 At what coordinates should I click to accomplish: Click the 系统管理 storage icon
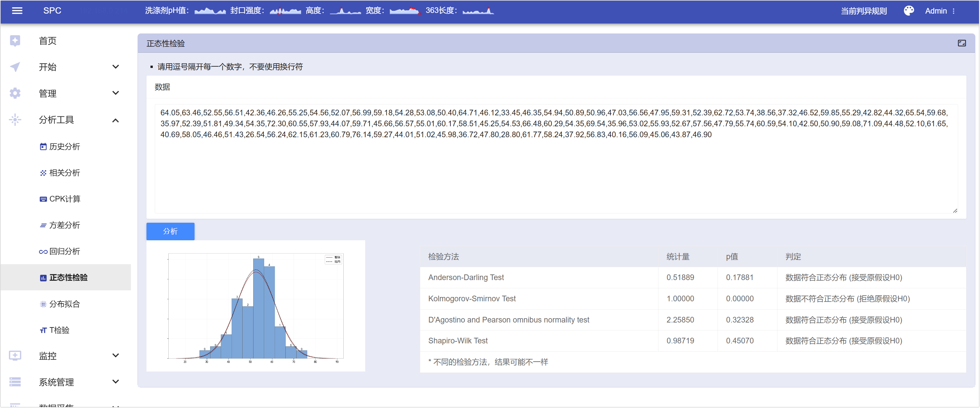tap(15, 382)
